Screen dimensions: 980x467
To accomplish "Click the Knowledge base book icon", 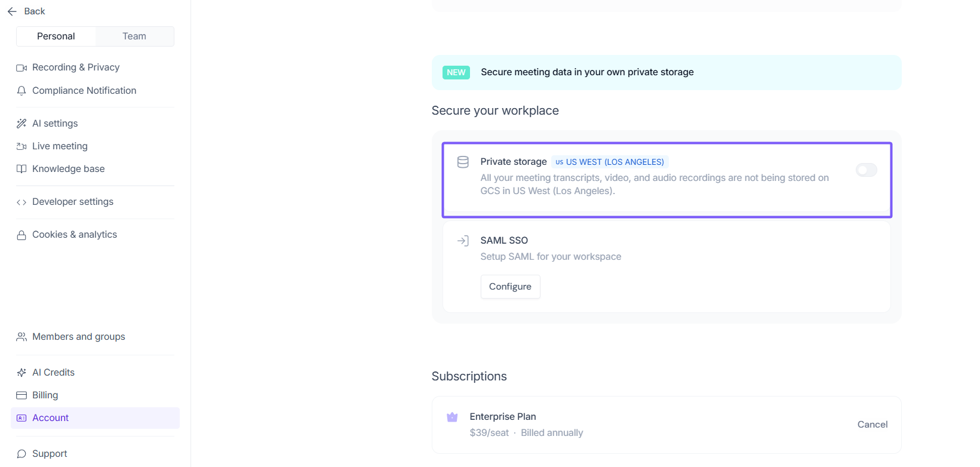I will (21, 169).
